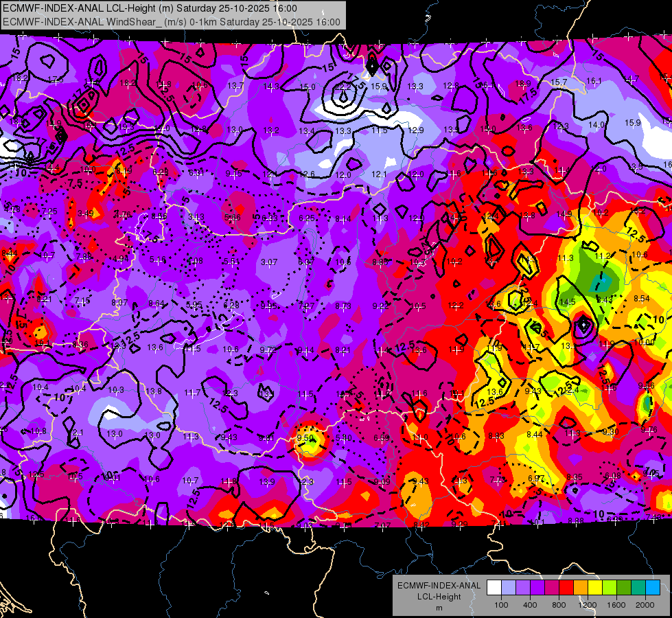This screenshot has width=672, height=618.
Task: Click the 4.08 grid value
Action: tap(195, 261)
